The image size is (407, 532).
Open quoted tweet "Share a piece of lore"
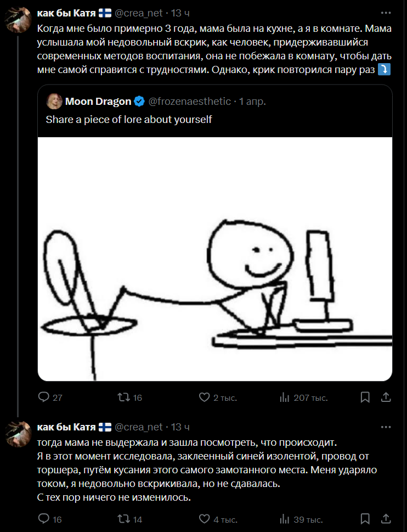tap(128, 119)
